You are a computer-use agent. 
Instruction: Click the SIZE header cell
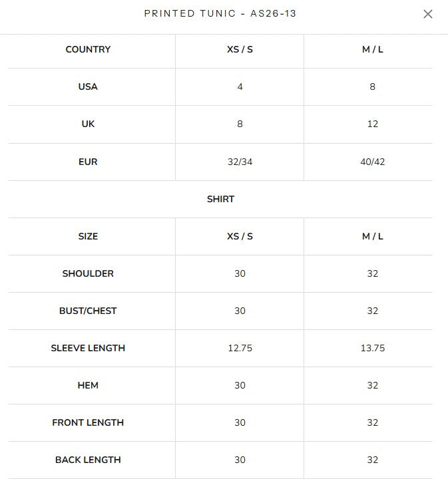88,236
